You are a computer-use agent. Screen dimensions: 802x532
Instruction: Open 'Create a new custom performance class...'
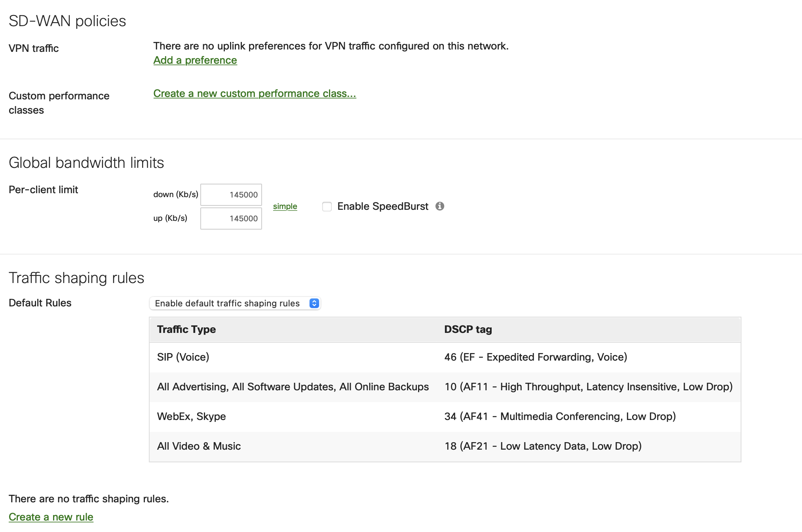[x=255, y=93]
